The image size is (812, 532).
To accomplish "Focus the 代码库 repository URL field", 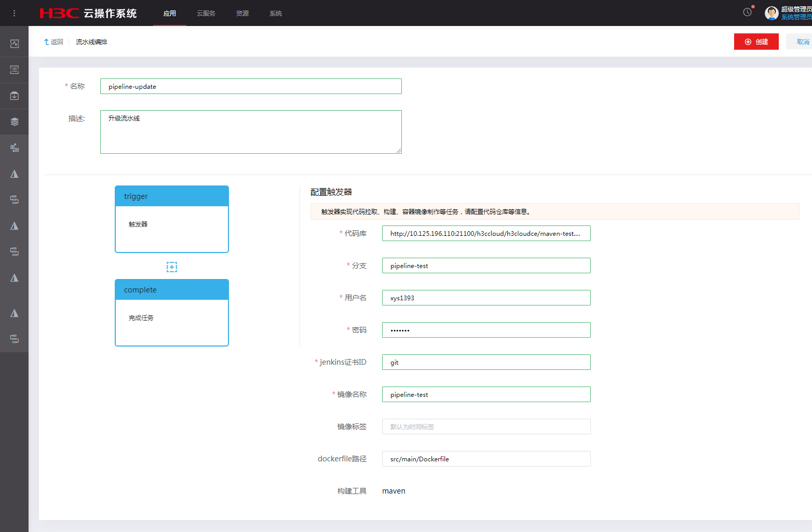I will [x=486, y=233].
